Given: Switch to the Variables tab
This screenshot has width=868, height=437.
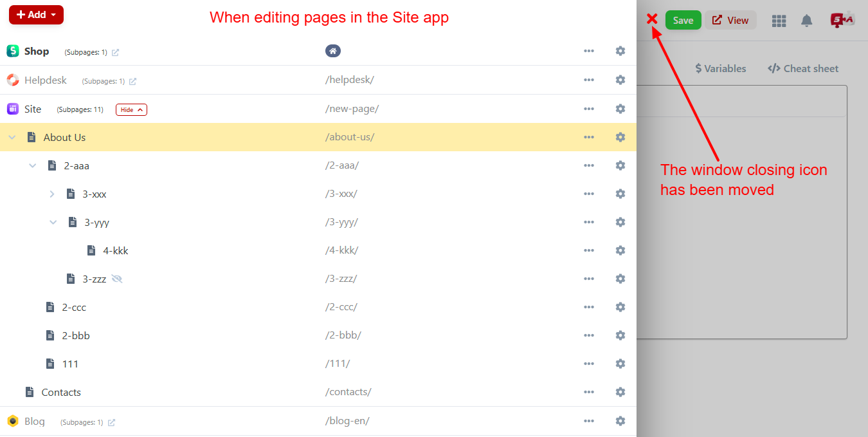Looking at the screenshot, I should [x=720, y=68].
